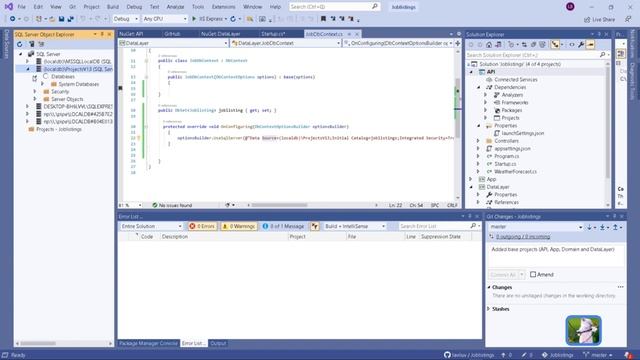Expand the Stashes section

489,309
